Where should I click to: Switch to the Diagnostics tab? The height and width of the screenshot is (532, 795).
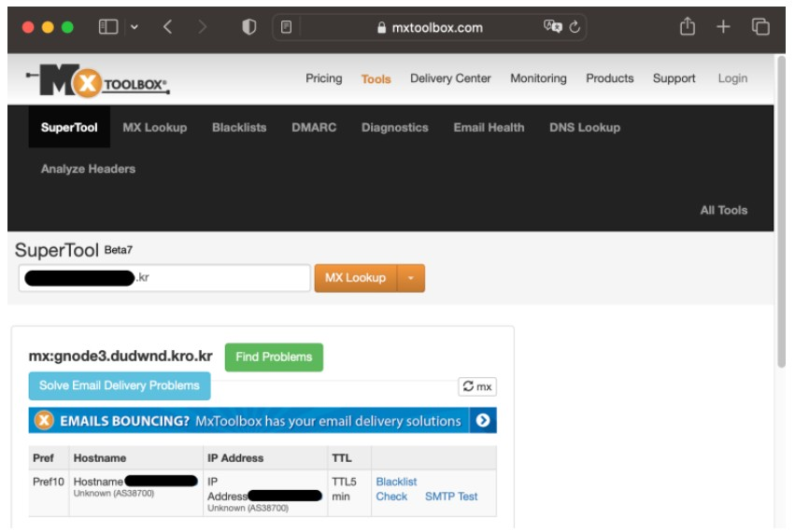coord(394,128)
